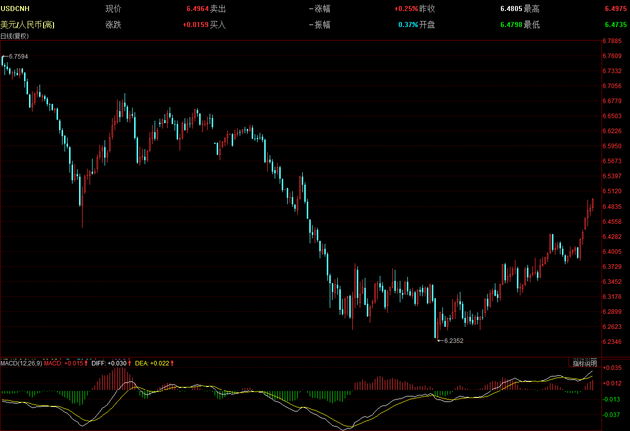630x431 pixels.
Task: Click the 指标说明 indicator help button
Action: click(x=584, y=362)
